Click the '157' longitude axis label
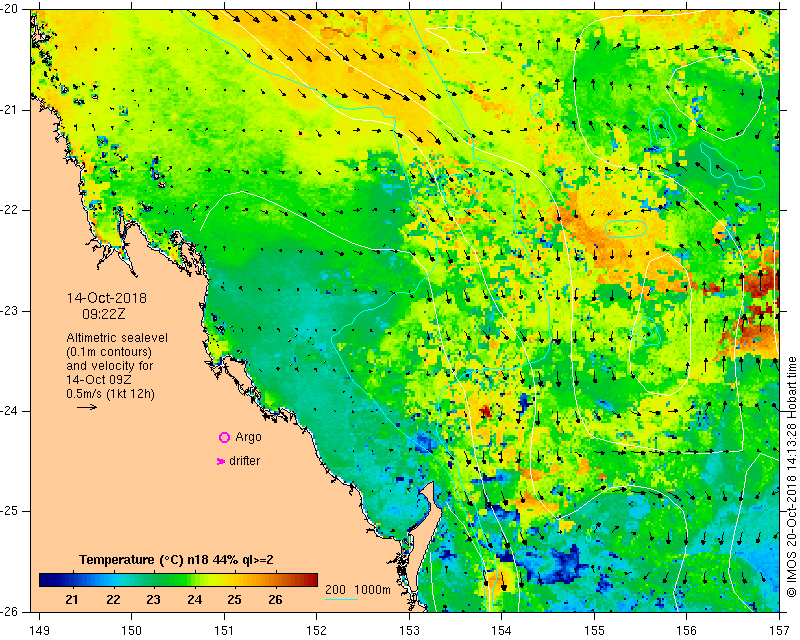The image size is (800, 640). (x=780, y=631)
